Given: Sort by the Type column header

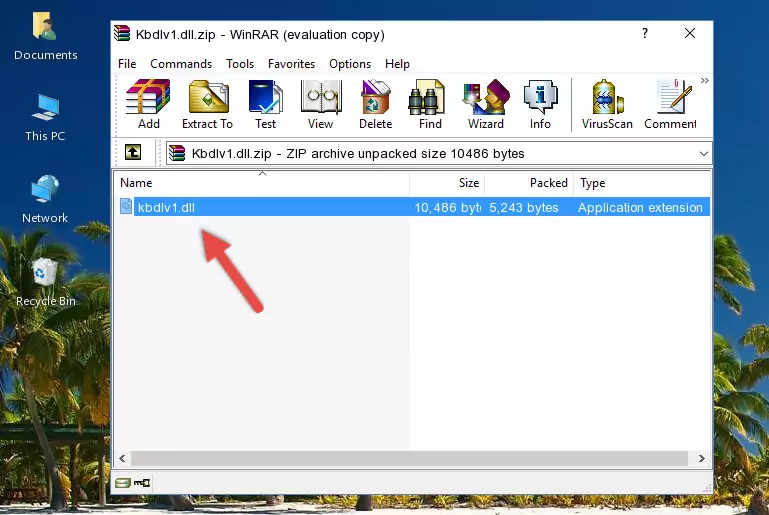Looking at the screenshot, I should 641,183.
